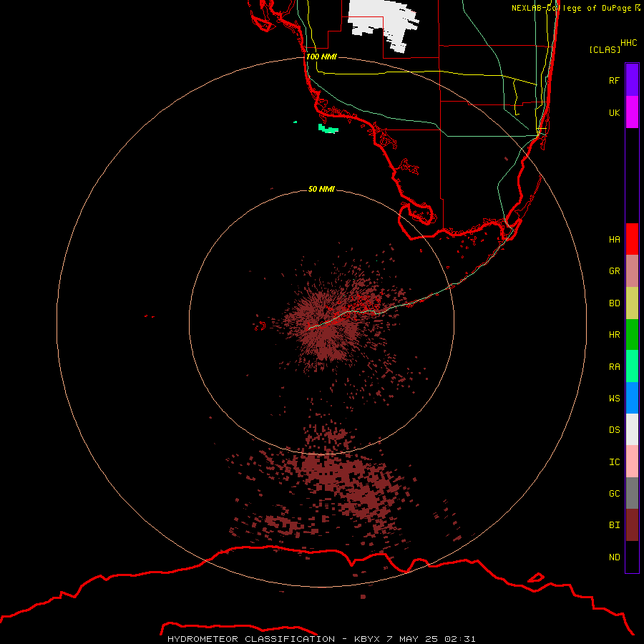Click the [CLAS] legend heading
The image size is (644, 644).
(604, 49)
